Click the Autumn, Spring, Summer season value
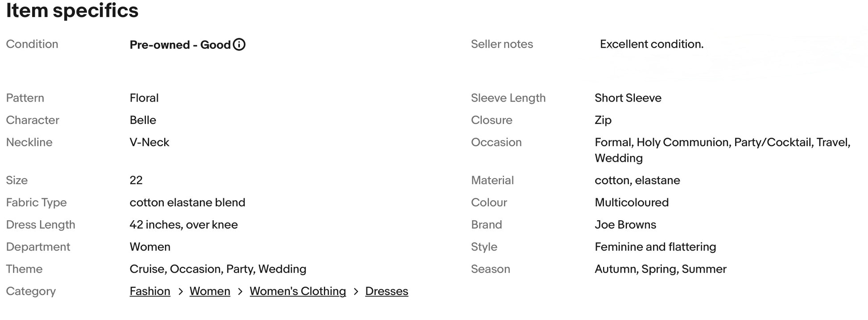Viewport: 868px width, 320px height. (x=660, y=269)
